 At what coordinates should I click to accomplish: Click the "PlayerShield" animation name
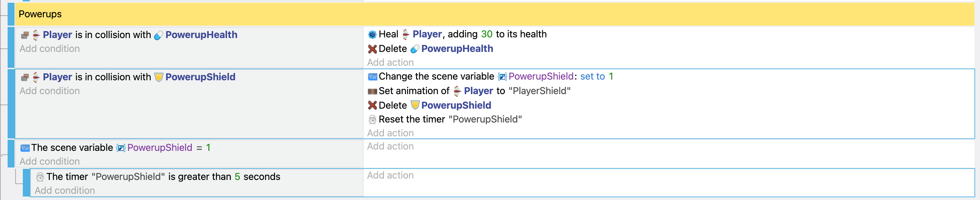pos(539,91)
